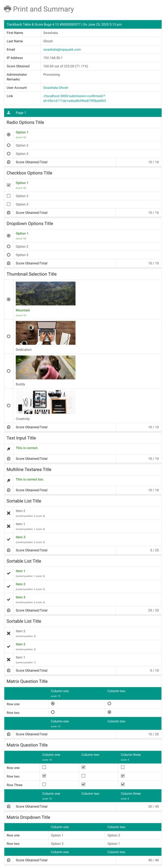Click the pen icon beside 'This is correct.'

(8, 449)
